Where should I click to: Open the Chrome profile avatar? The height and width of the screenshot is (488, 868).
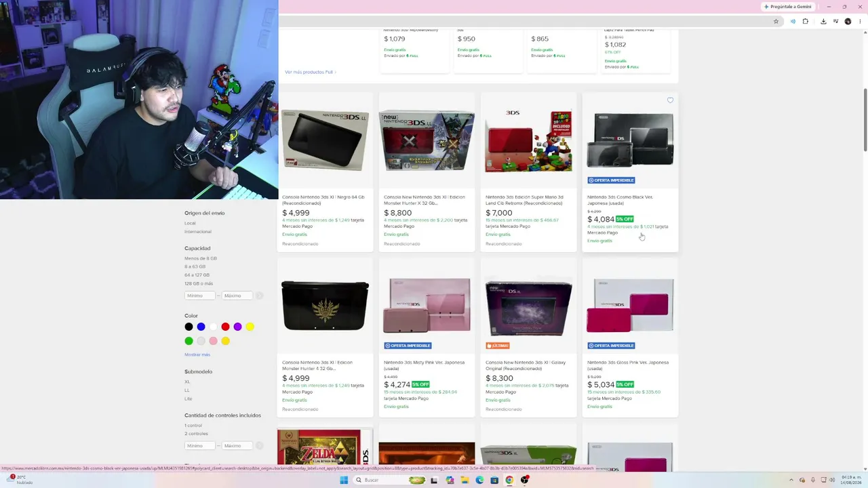848,21
